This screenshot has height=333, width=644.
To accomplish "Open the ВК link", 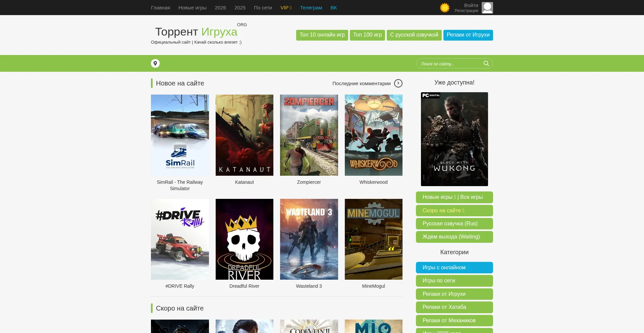I will coord(334,8).
